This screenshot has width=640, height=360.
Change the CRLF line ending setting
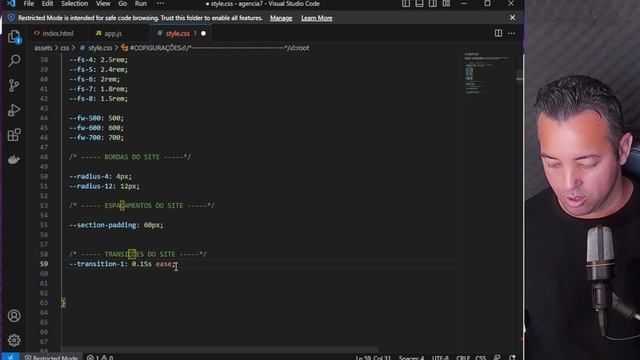coord(462,358)
